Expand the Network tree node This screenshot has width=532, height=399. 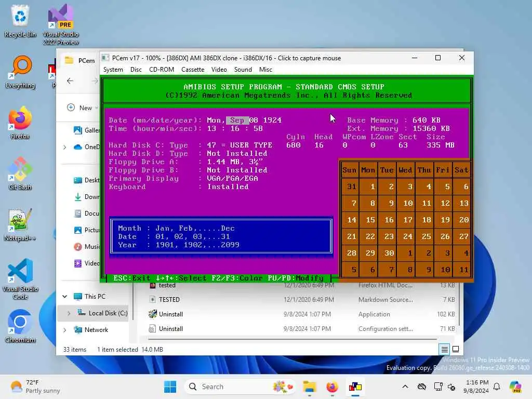click(65, 330)
